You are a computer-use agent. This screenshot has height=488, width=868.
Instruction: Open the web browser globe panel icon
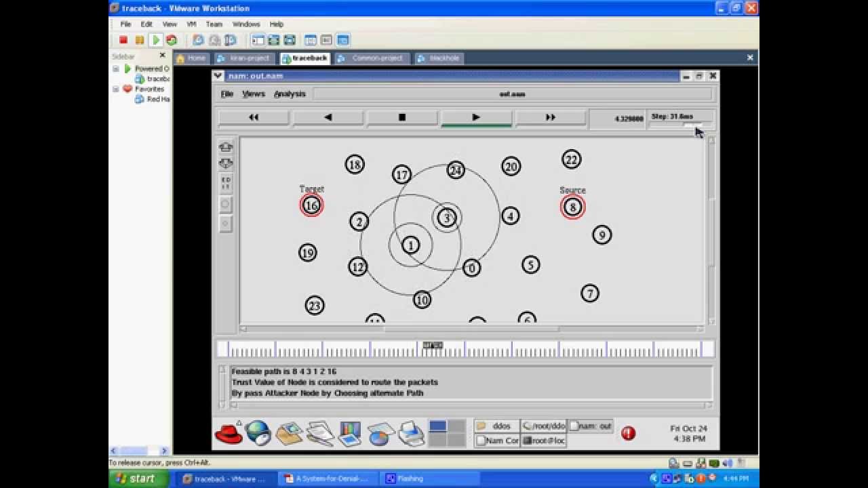click(x=258, y=433)
